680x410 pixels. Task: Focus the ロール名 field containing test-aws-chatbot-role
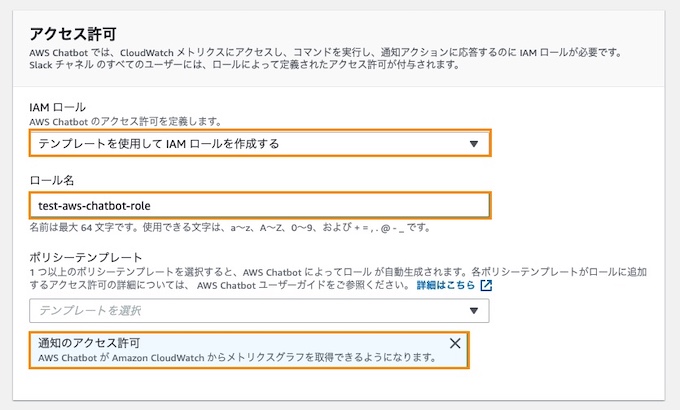[260, 205]
